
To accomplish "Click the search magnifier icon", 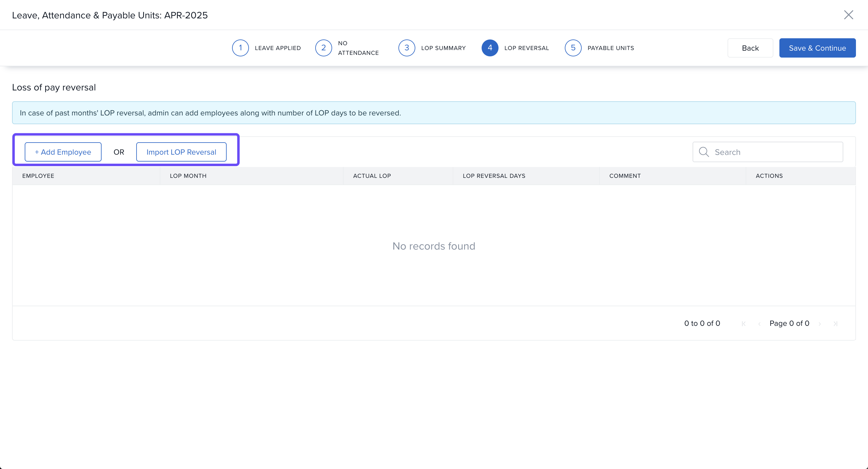I will click(x=704, y=152).
